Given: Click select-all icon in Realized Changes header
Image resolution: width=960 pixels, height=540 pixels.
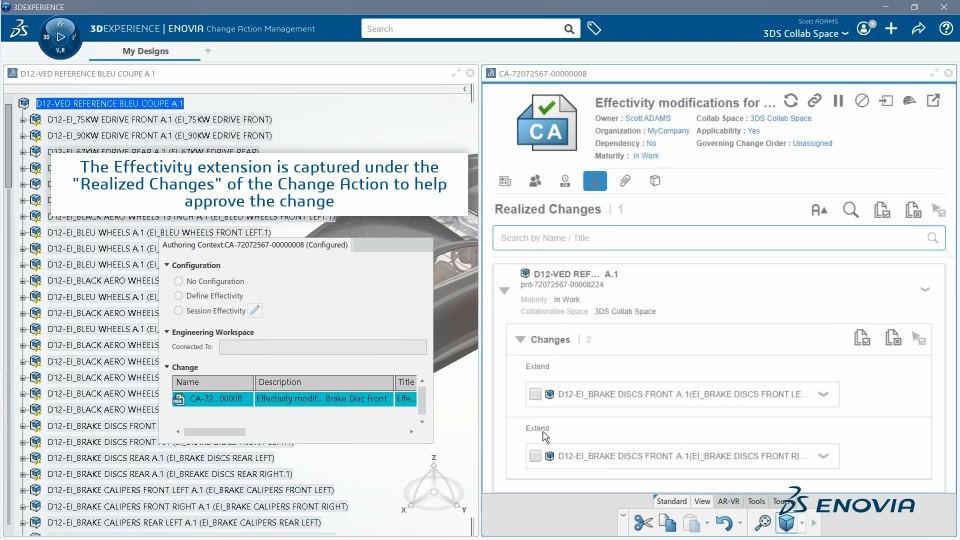Looking at the screenshot, I should (x=882, y=210).
